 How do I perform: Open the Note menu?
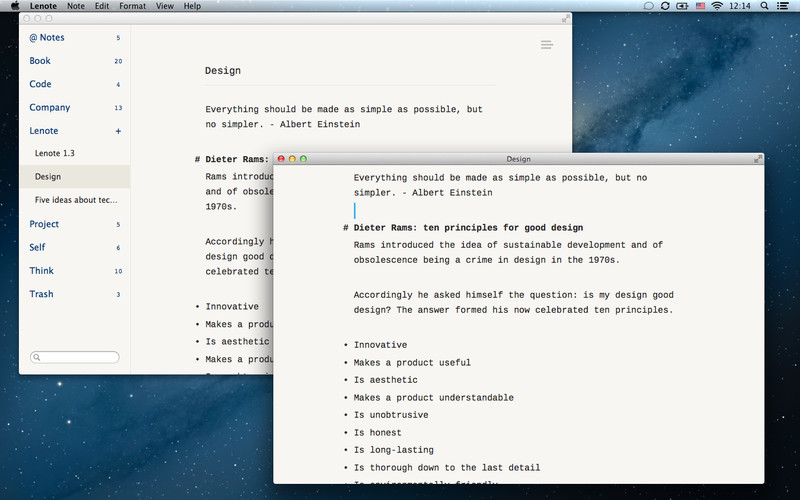(x=76, y=6)
